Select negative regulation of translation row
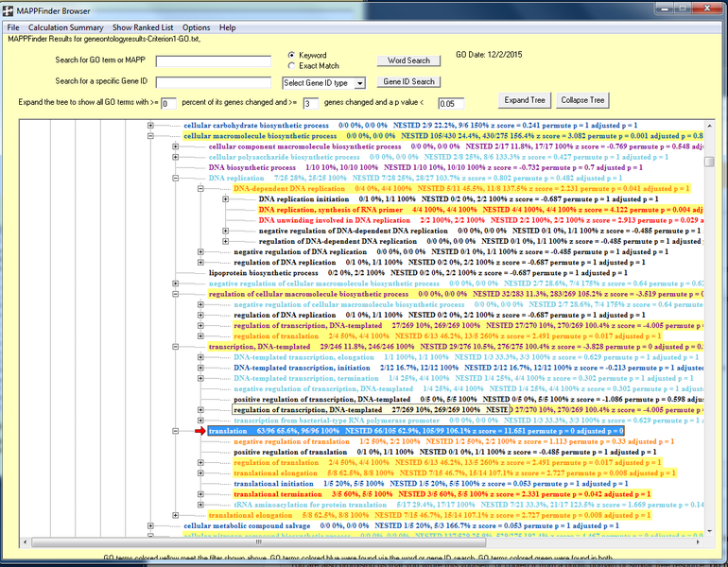This screenshot has height=567, width=728. tap(454, 441)
